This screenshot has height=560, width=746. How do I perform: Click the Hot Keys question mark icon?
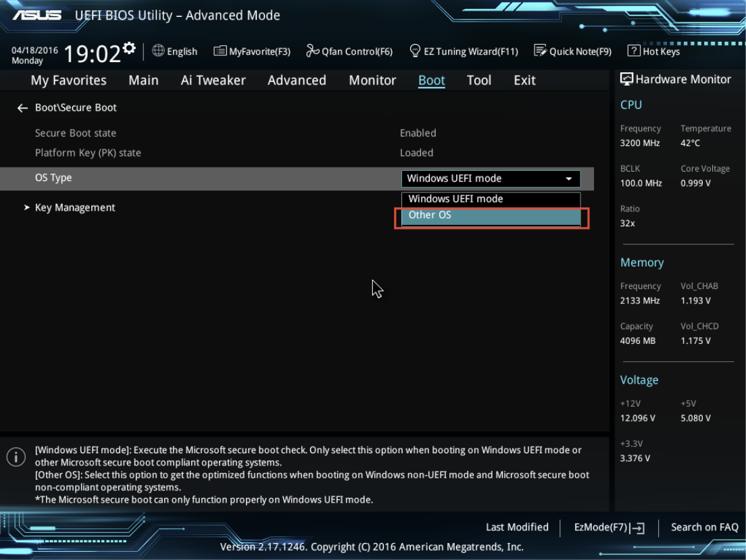pyautogui.click(x=634, y=51)
